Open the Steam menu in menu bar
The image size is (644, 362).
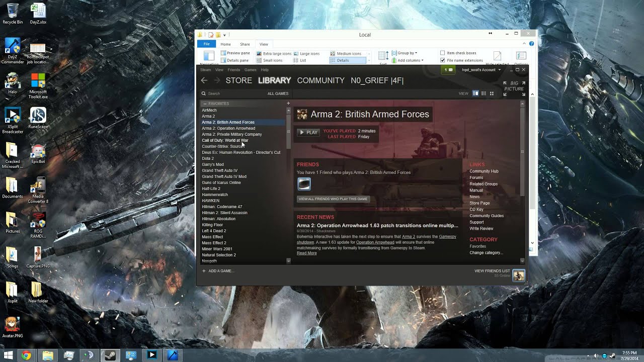205,70
